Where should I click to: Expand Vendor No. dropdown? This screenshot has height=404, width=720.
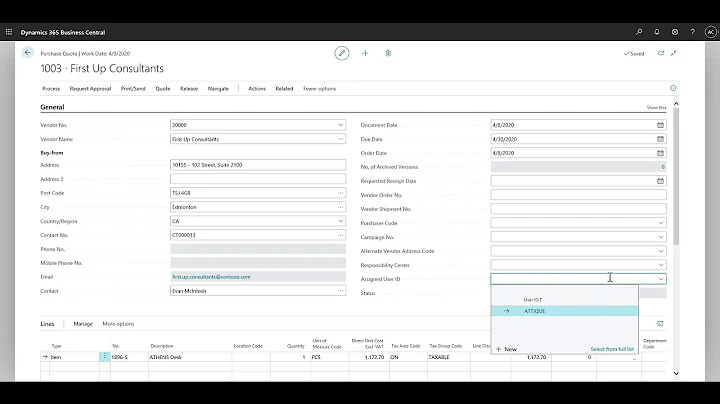pyautogui.click(x=340, y=125)
